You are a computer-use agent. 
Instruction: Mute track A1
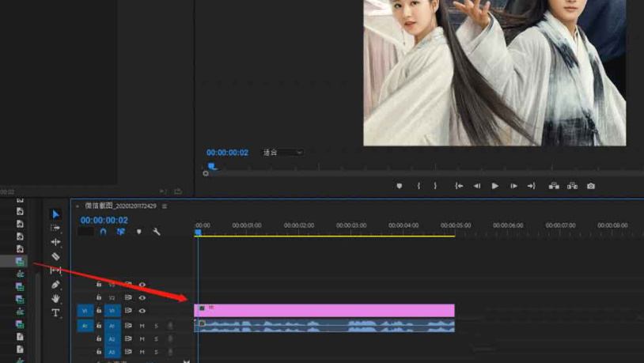pos(142,326)
